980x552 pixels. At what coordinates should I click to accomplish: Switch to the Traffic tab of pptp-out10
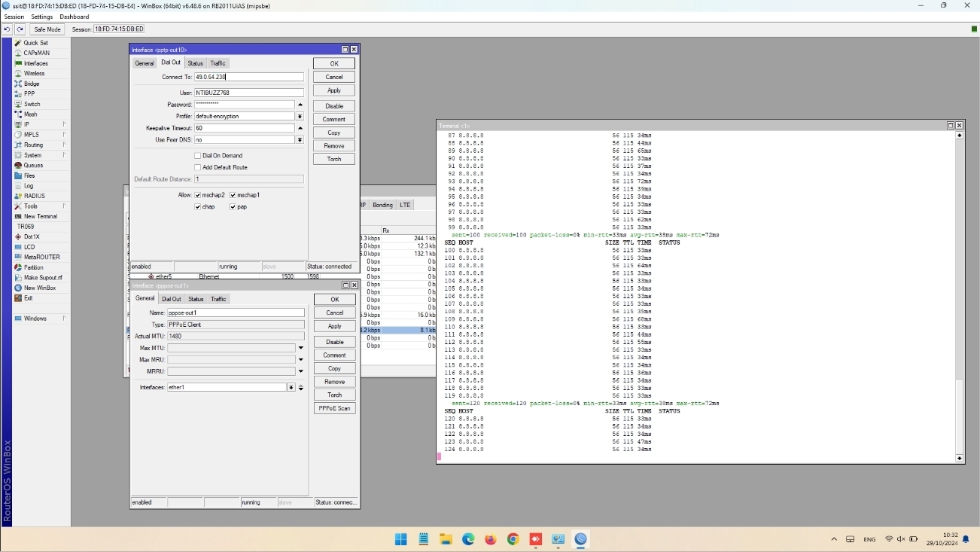click(x=217, y=63)
